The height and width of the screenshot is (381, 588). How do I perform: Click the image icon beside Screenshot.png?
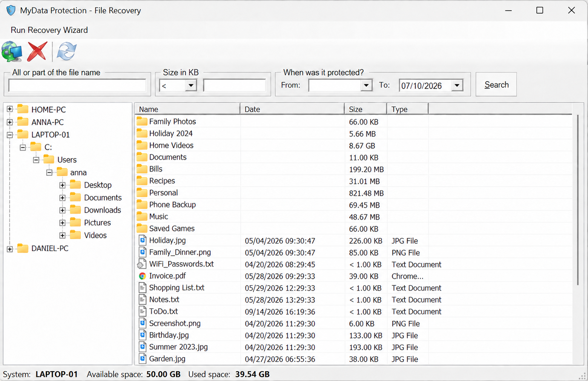142,324
